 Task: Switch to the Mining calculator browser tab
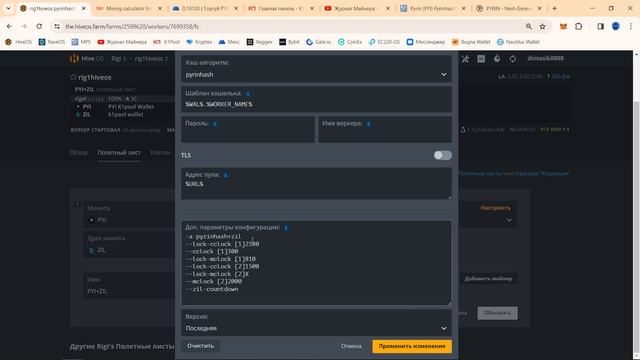[129, 8]
